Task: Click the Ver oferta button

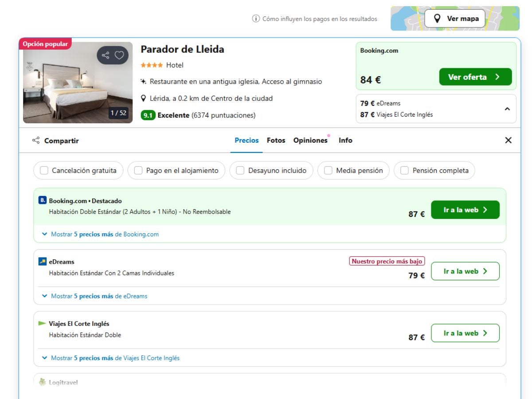Action: pyautogui.click(x=475, y=77)
